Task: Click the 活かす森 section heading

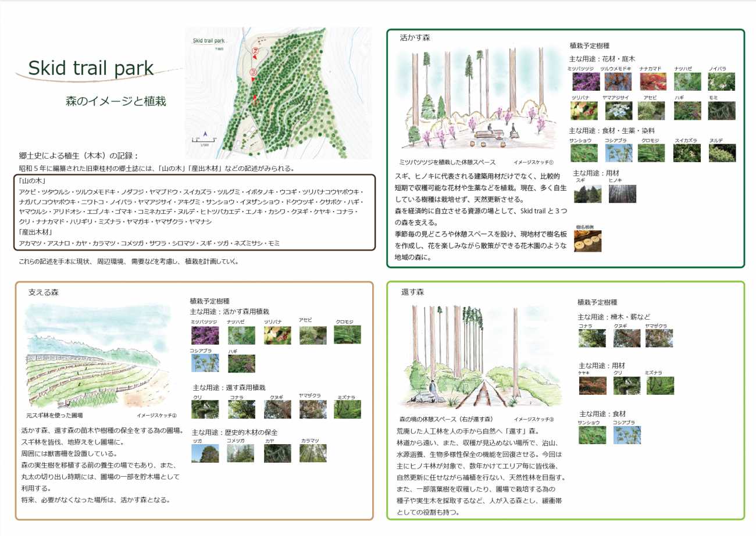Action: [415, 38]
